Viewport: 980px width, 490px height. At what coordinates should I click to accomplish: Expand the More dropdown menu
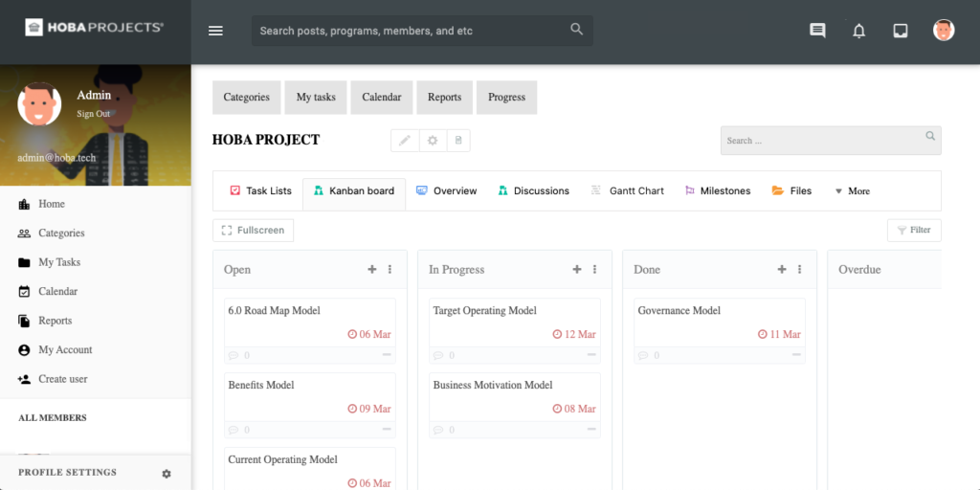click(852, 191)
